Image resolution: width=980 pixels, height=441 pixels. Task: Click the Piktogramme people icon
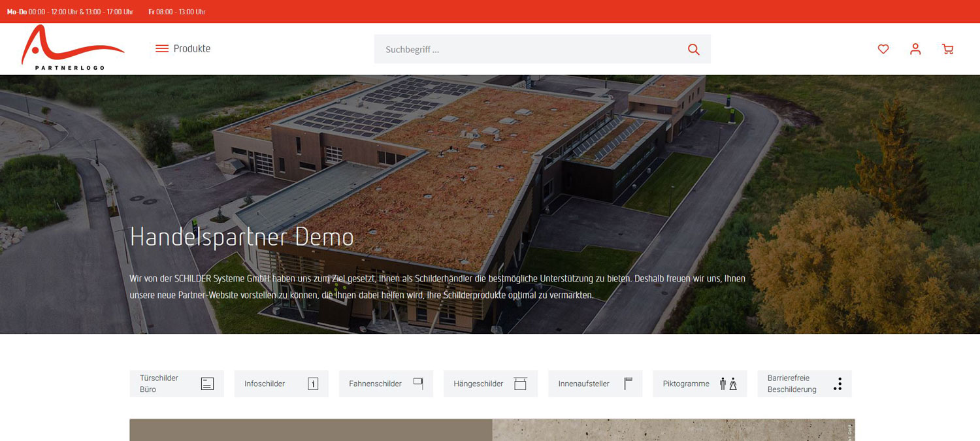point(728,384)
